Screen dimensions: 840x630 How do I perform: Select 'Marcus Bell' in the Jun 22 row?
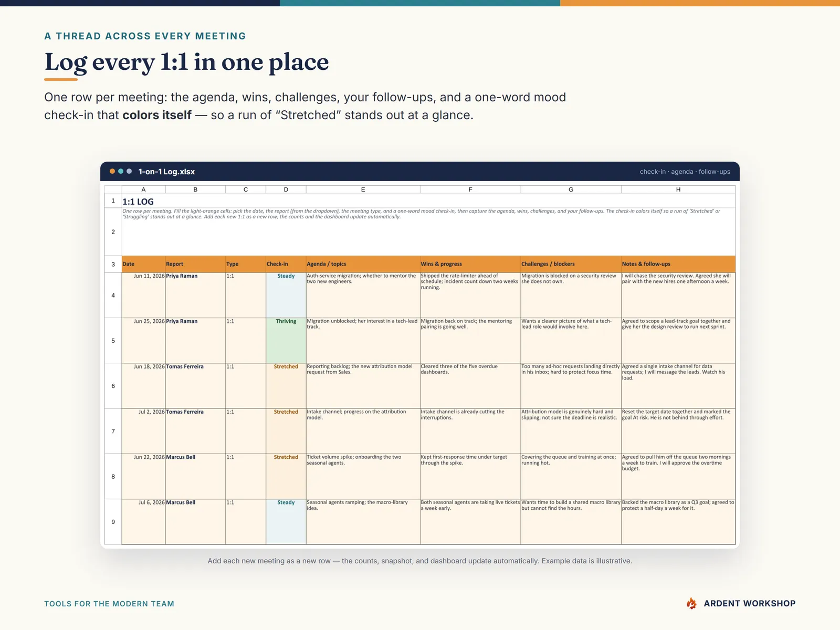coord(195,476)
